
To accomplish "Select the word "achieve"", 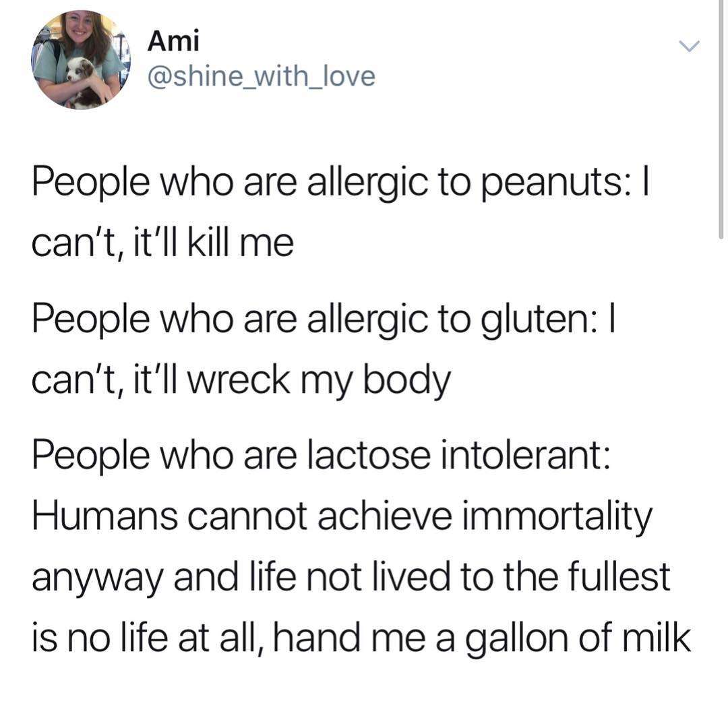I will pyautogui.click(x=384, y=516).
